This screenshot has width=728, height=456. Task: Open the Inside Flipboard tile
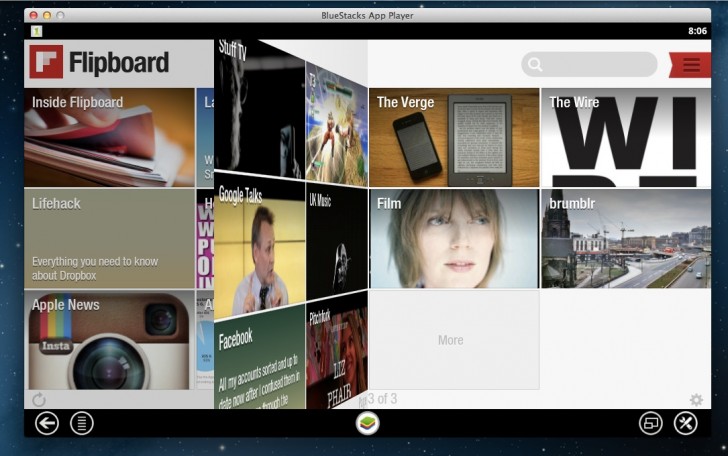(x=109, y=137)
